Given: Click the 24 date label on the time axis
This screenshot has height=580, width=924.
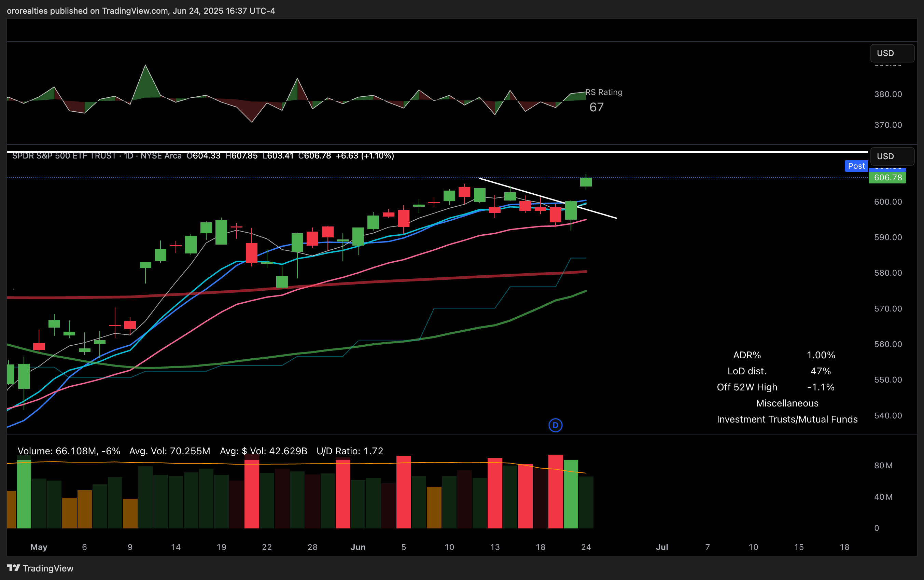Looking at the screenshot, I should click(586, 548).
